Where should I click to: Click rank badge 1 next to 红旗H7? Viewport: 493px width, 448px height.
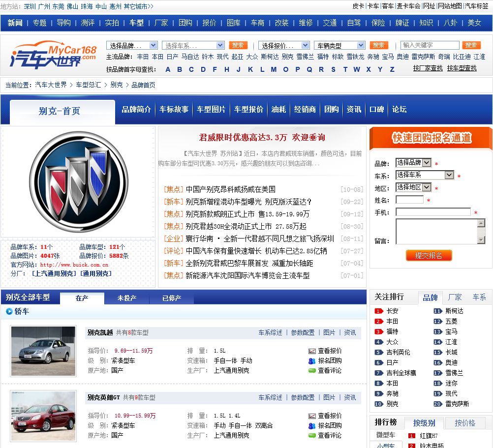click(x=411, y=436)
